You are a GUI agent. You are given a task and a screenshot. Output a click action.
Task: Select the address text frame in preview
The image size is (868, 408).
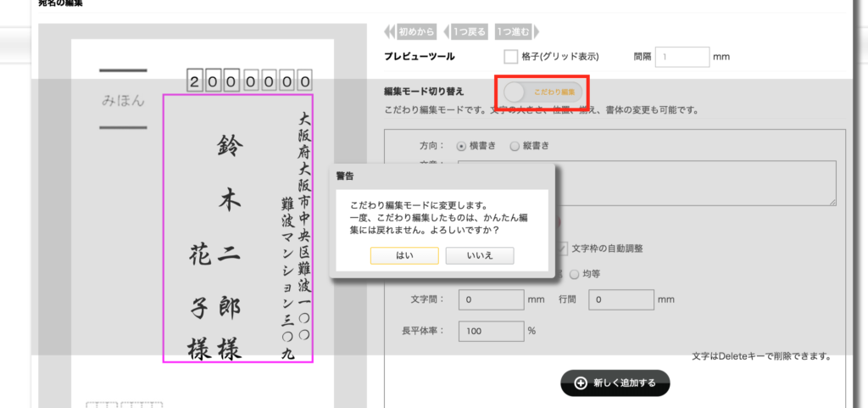(238, 228)
